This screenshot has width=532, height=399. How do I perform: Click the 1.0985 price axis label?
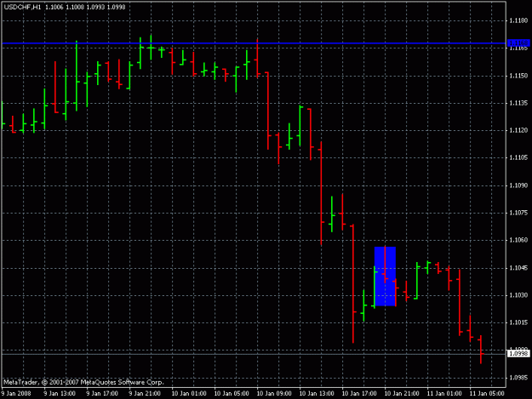(x=518, y=378)
